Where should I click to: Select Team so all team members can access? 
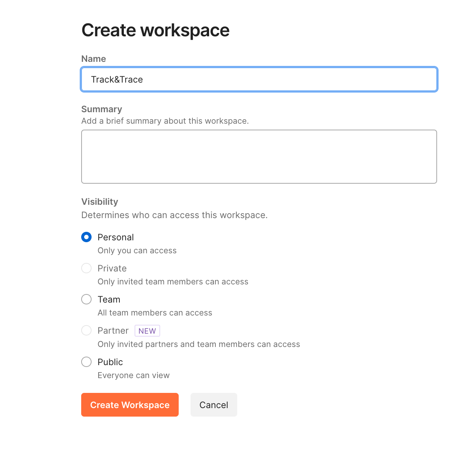click(86, 299)
